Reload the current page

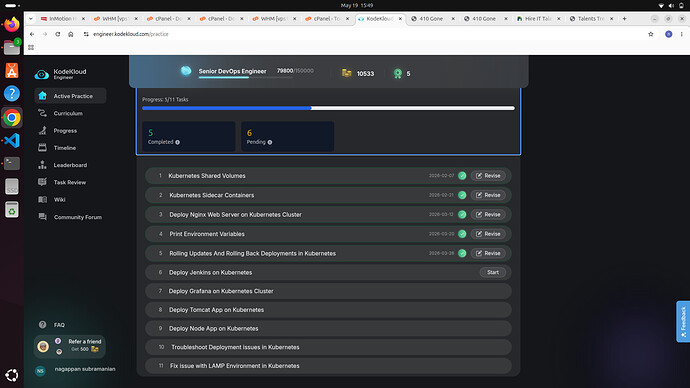pos(58,34)
